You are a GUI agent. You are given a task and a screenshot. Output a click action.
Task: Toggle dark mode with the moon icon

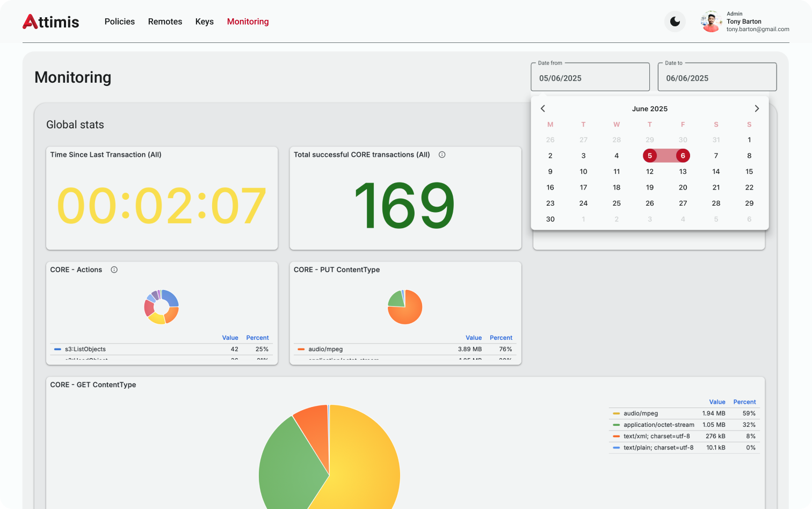pyautogui.click(x=675, y=21)
